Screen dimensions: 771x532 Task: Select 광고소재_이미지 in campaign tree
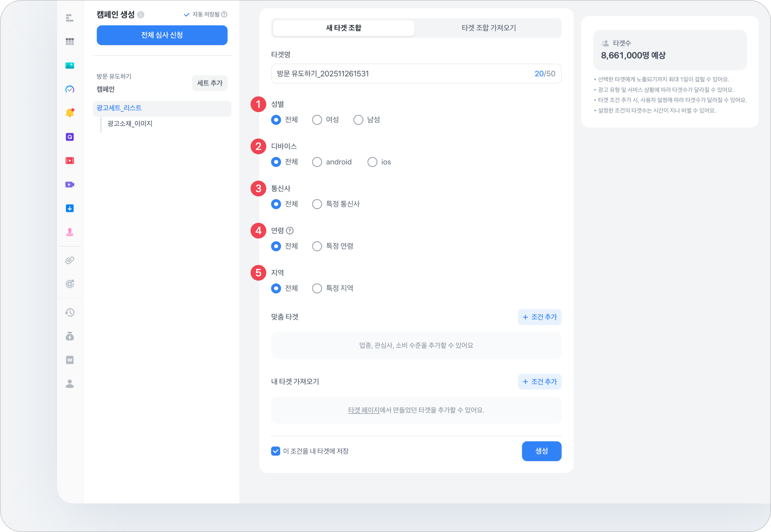coord(130,124)
